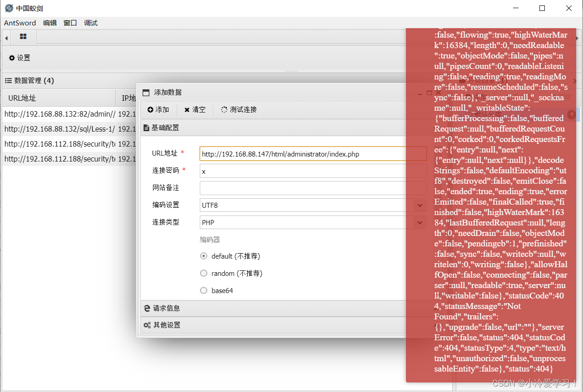Maximize the 中国蚁剑 window
This screenshot has width=583, height=392.
[542, 8]
